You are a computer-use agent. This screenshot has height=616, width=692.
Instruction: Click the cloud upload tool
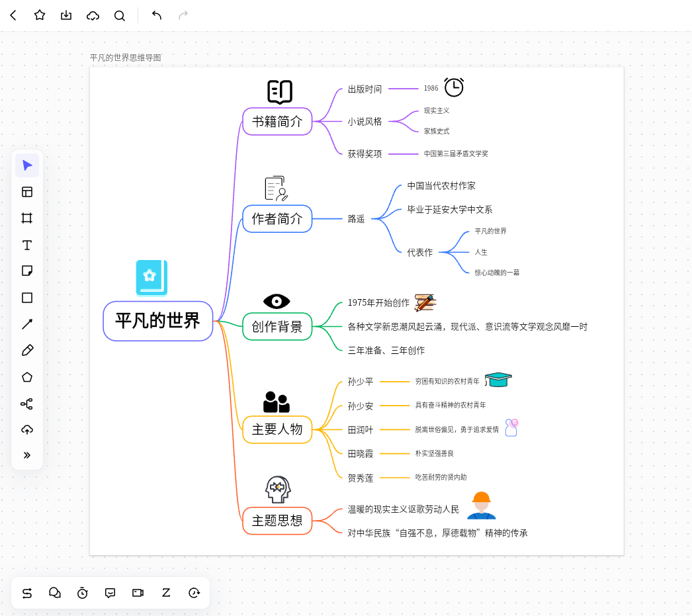pos(27,430)
